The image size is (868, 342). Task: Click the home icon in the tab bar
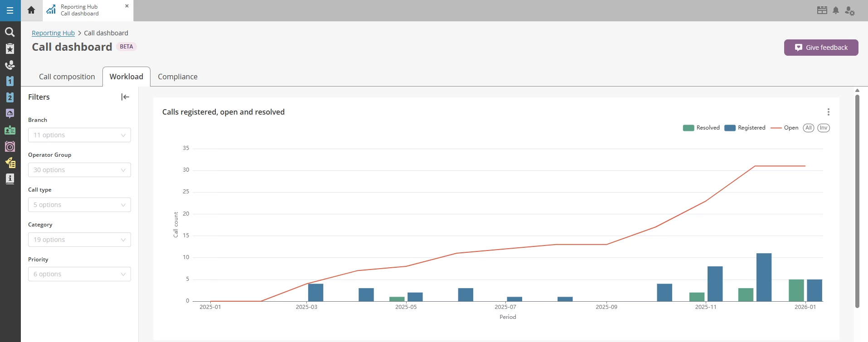pos(31,10)
